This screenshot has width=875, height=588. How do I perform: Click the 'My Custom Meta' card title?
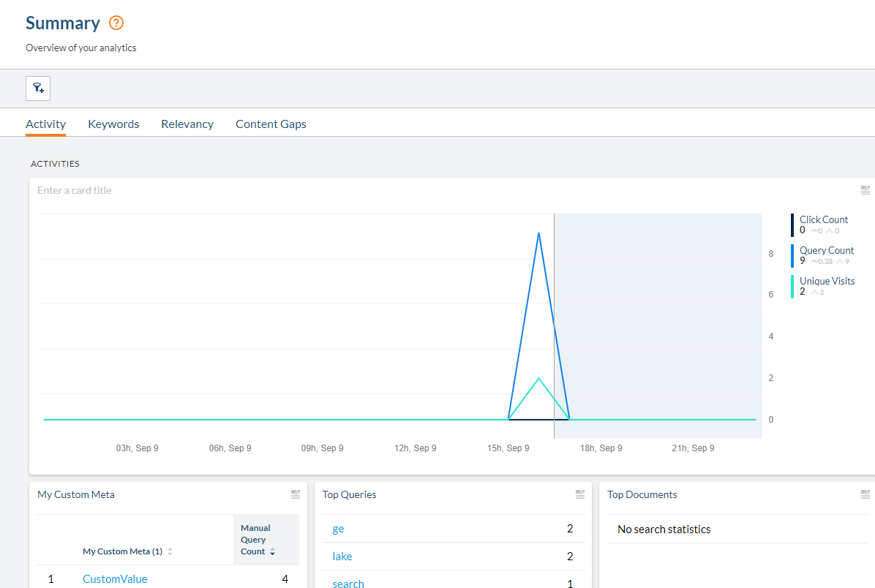[76, 494]
